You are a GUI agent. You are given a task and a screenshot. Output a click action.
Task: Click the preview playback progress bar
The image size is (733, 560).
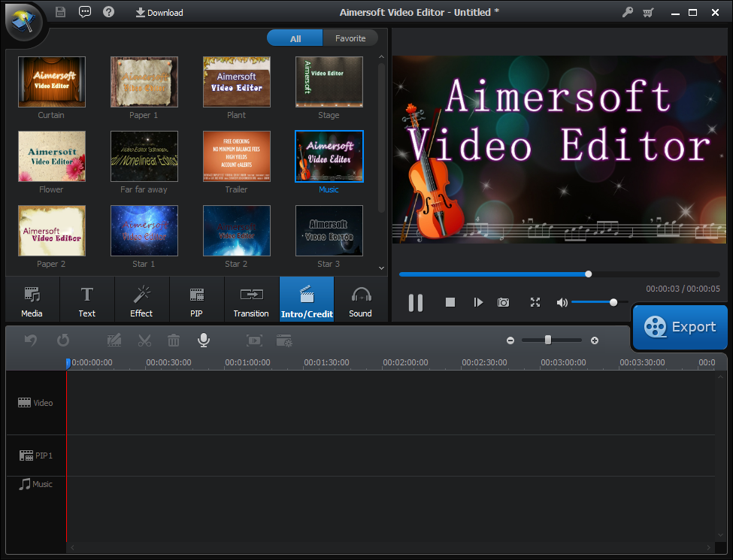click(x=559, y=274)
